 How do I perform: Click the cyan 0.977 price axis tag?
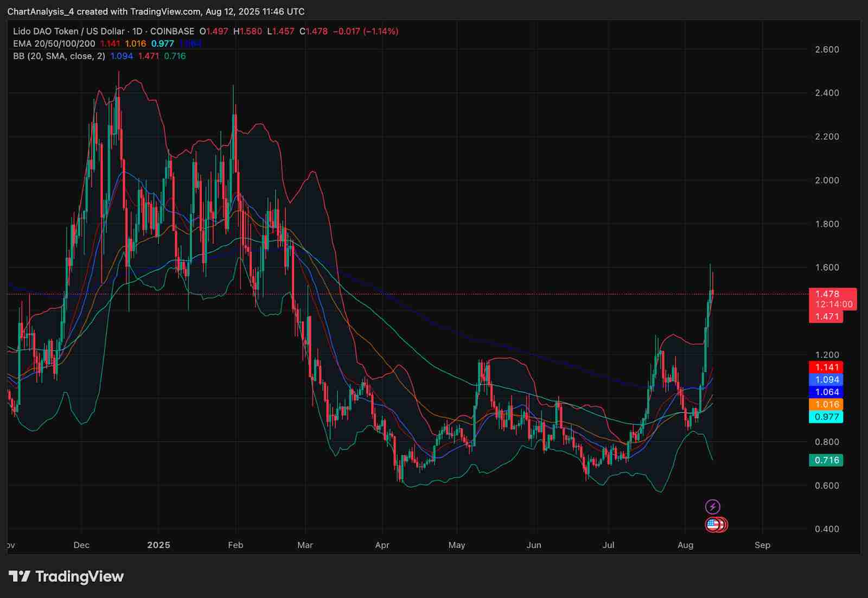826,417
